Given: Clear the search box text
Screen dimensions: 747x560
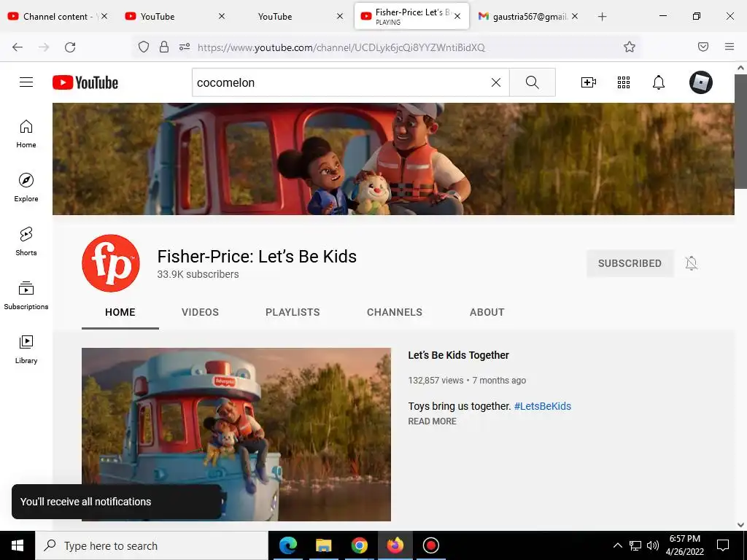Looking at the screenshot, I should (496, 82).
